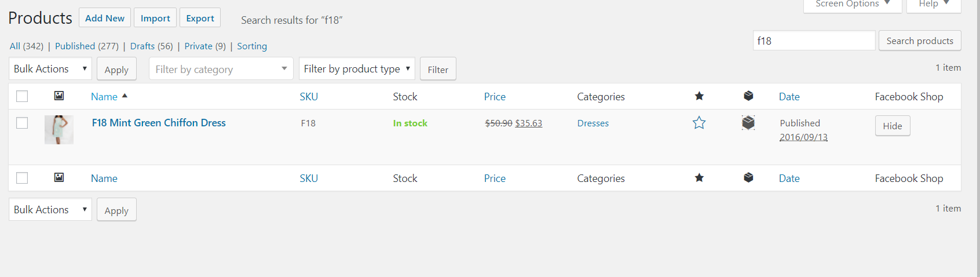The height and width of the screenshot is (277, 980).
Task: Click the featured star icon in header row
Action: tap(699, 96)
